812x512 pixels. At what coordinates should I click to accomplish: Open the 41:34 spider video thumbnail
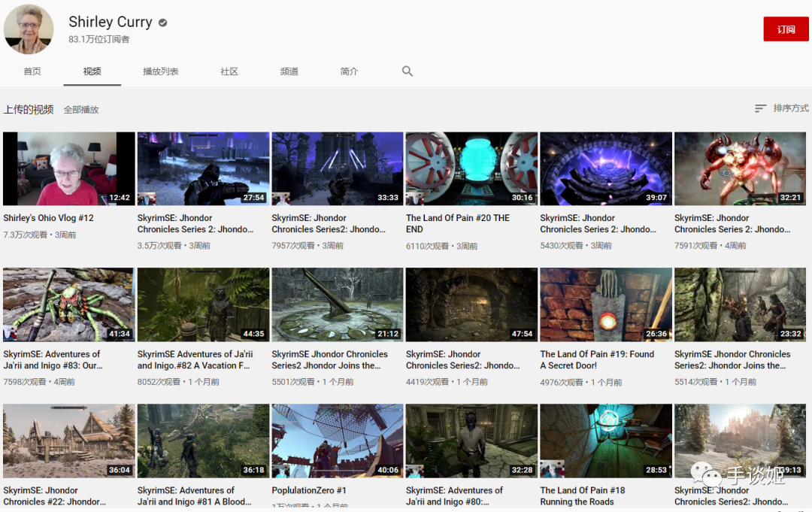point(69,304)
